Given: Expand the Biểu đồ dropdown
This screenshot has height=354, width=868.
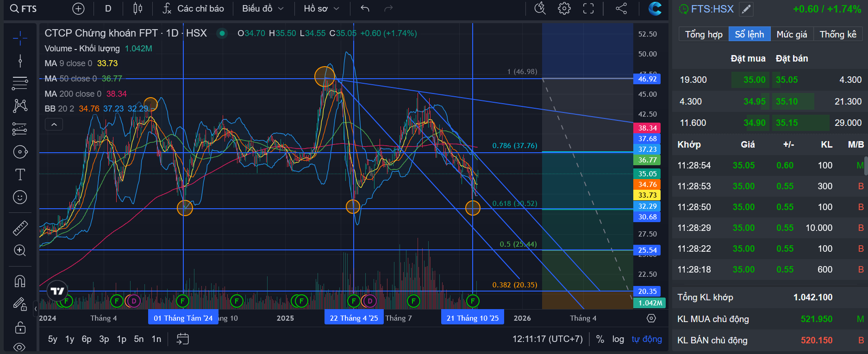Looking at the screenshot, I should (x=262, y=9).
